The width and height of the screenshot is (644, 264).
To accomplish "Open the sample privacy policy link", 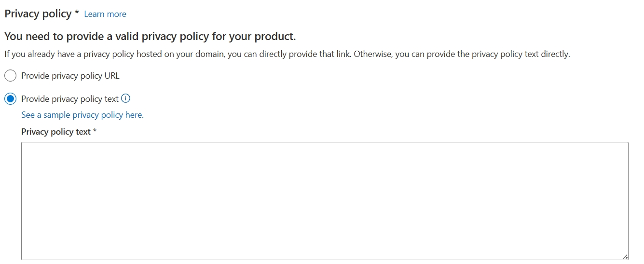I will pos(82,115).
